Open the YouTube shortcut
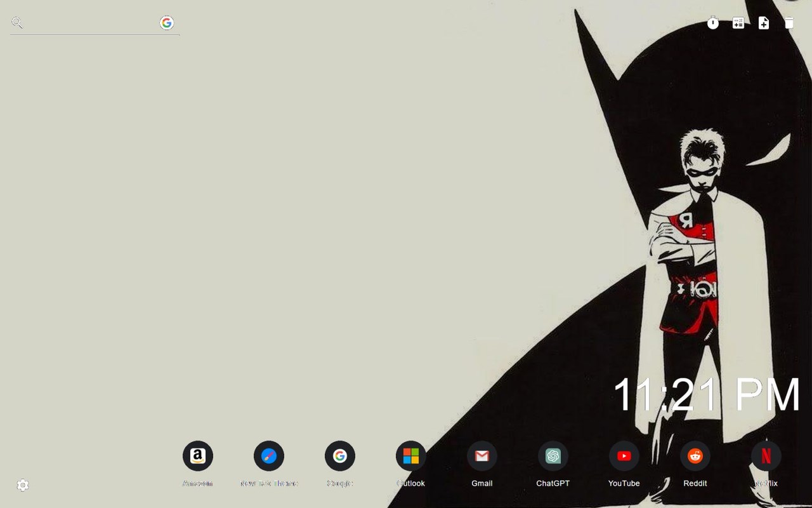The width and height of the screenshot is (812, 508). [624, 456]
